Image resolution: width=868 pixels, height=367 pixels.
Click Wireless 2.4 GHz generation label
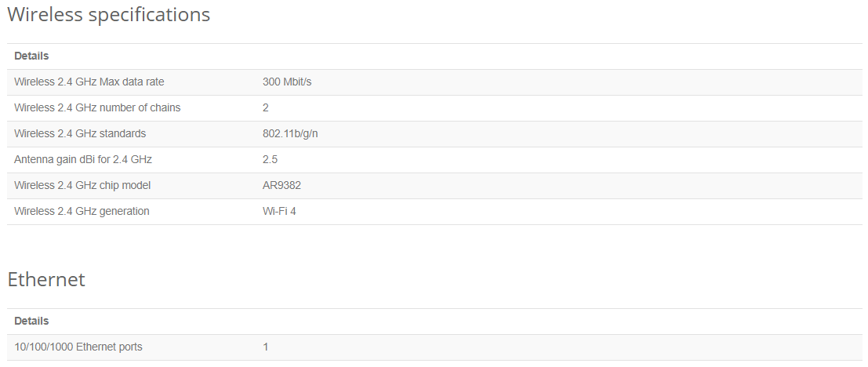click(82, 212)
